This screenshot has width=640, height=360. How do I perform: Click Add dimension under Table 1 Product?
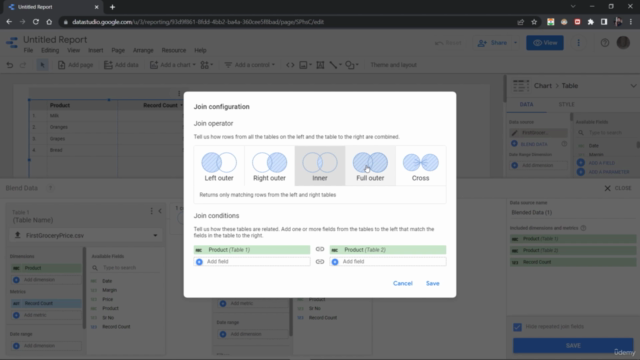click(46, 280)
